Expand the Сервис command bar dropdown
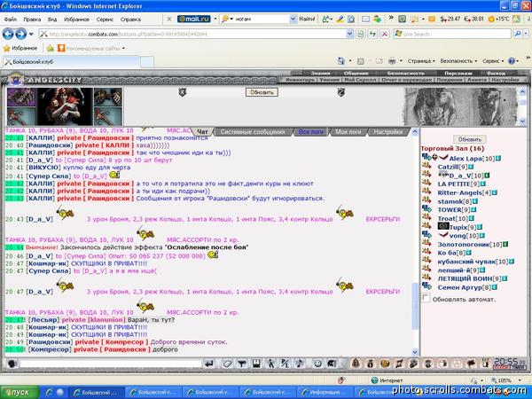 493,61
